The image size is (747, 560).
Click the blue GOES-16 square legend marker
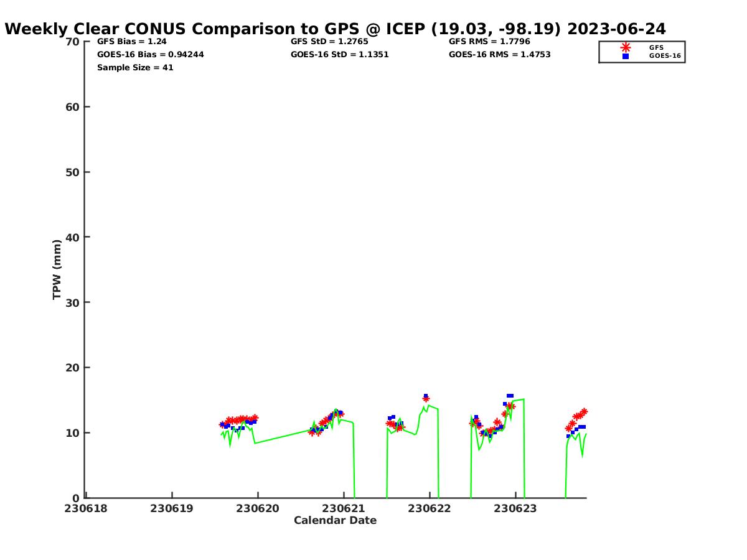coord(626,56)
